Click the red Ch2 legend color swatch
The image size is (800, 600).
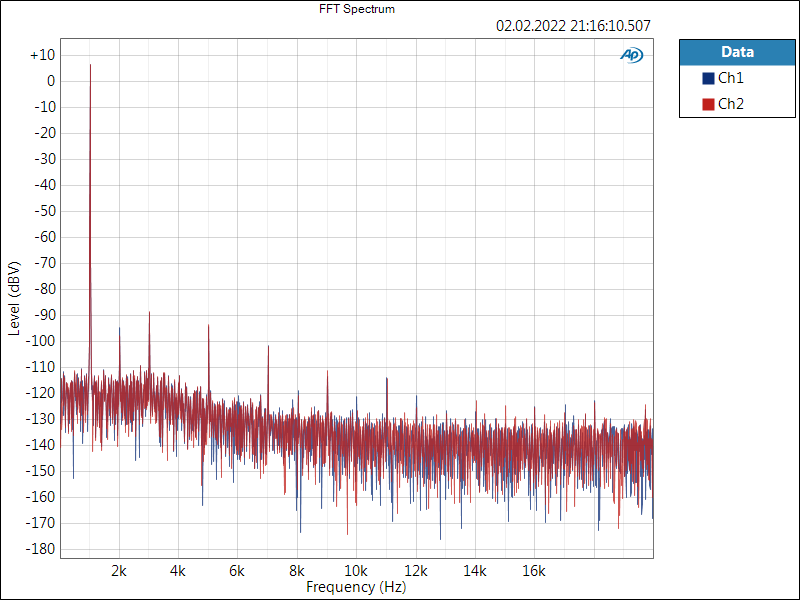pyautogui.click(x=708, y=104)
